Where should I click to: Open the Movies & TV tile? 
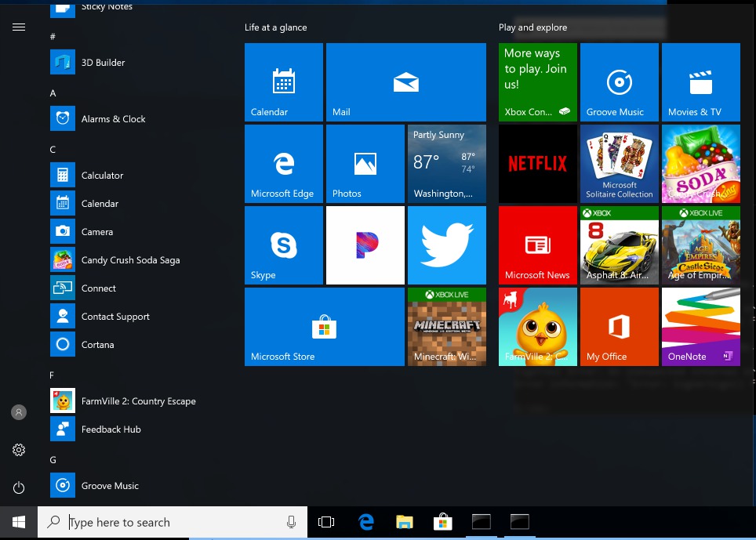coord(700,82)
